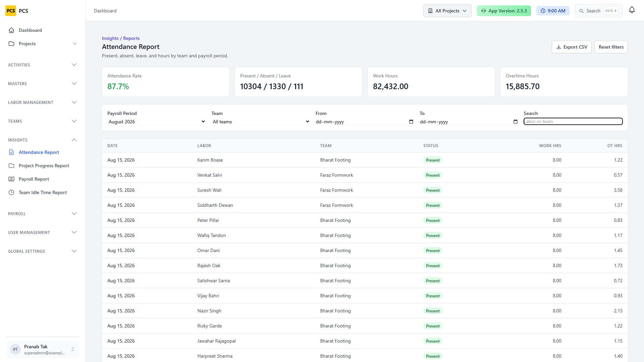Click the download icon on Export CSV
This screenshot has width=644, height=362.
click(x=559, y=47)
